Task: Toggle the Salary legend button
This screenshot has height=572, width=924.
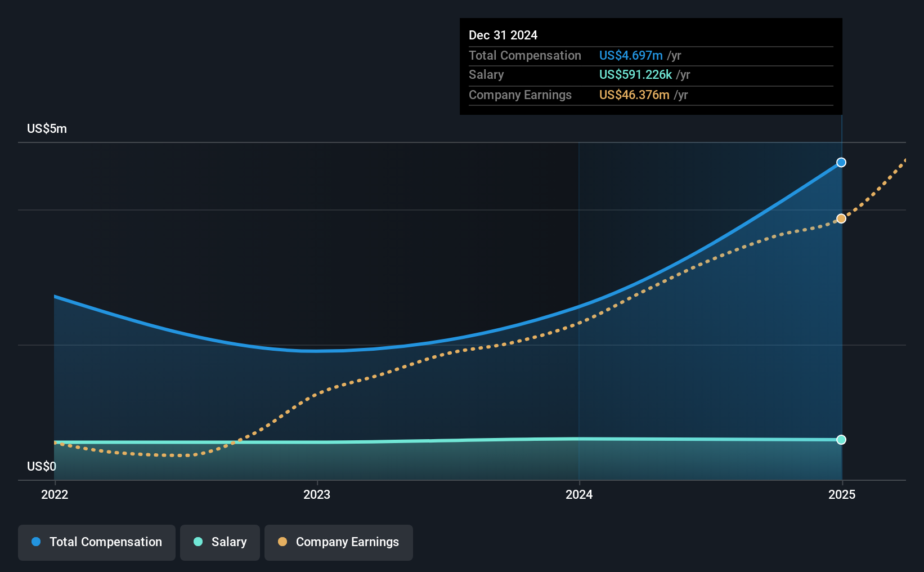Action: pos(220,542)
